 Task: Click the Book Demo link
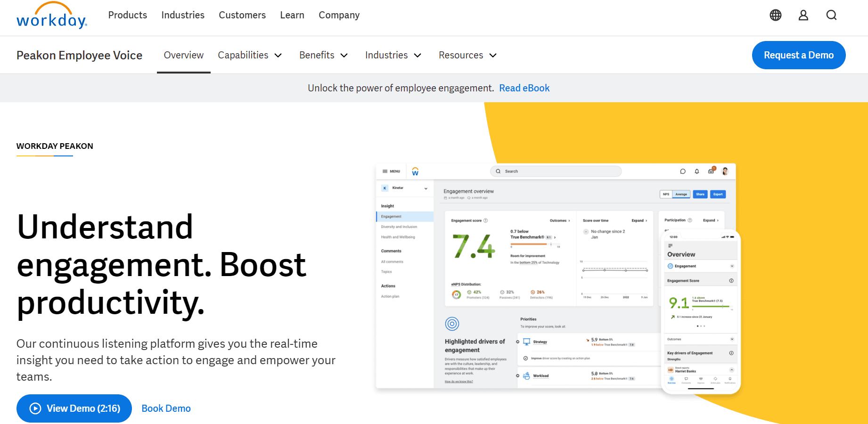pyautogui.click(x=166, y=408)
